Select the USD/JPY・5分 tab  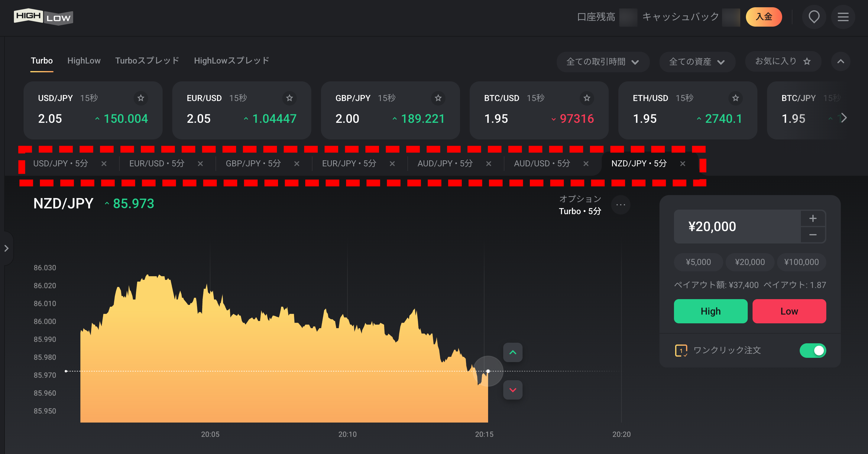61,164
